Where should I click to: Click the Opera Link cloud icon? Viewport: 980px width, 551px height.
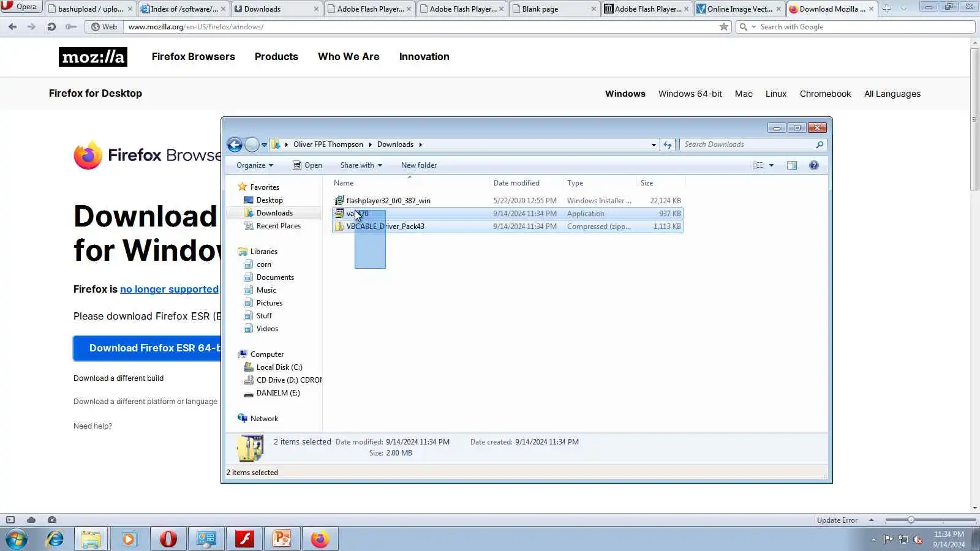[x=31, y=520]
